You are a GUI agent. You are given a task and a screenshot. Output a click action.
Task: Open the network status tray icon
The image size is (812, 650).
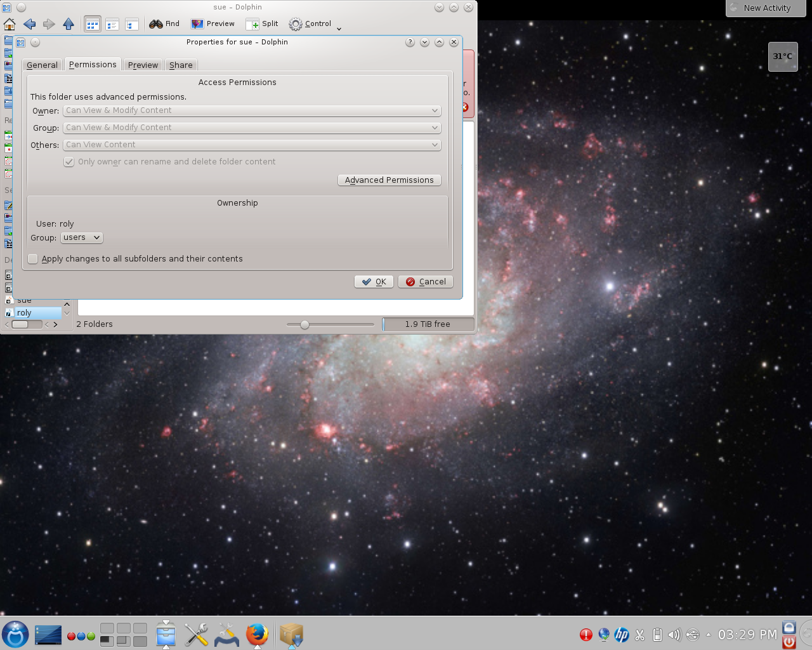(x=604, y=635)
